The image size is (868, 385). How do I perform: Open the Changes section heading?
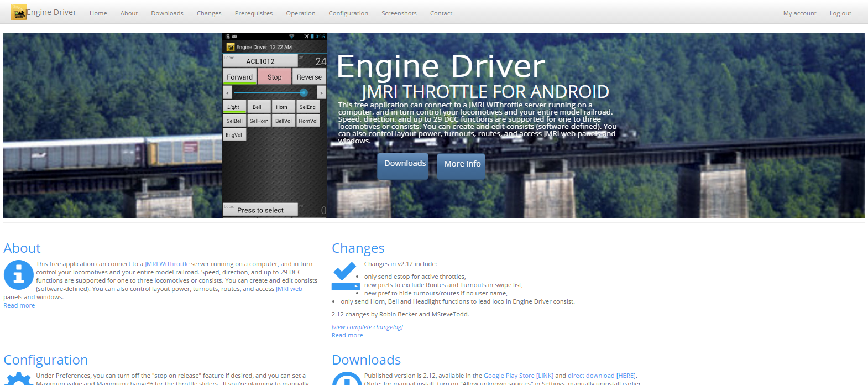(x=358, y=248)
